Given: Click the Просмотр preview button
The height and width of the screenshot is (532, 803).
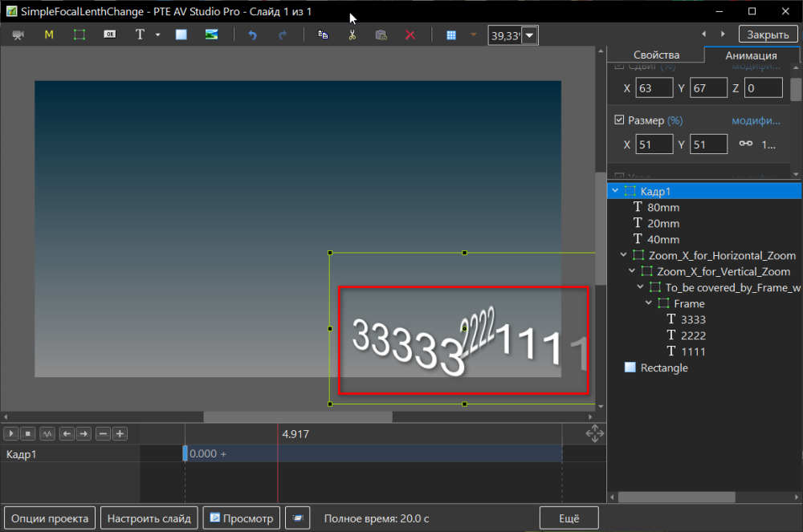Looking at the screenshot, I should [x=242, y=518].
